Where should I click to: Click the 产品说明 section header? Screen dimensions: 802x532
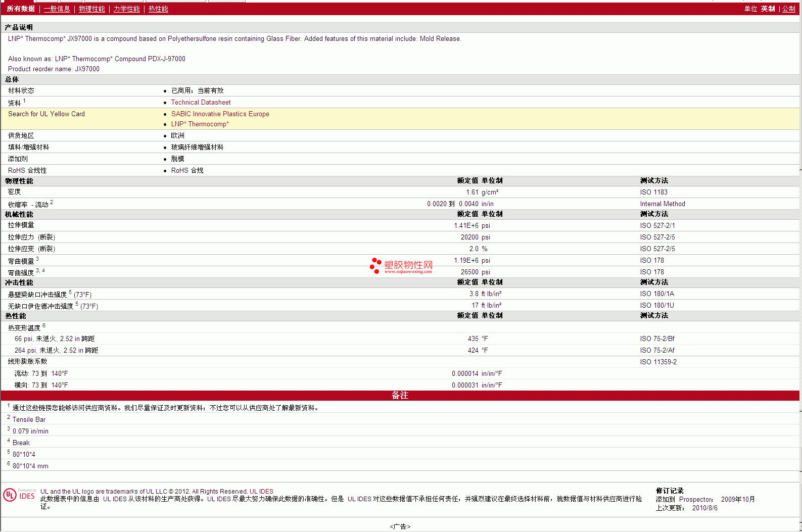(19, 28)
